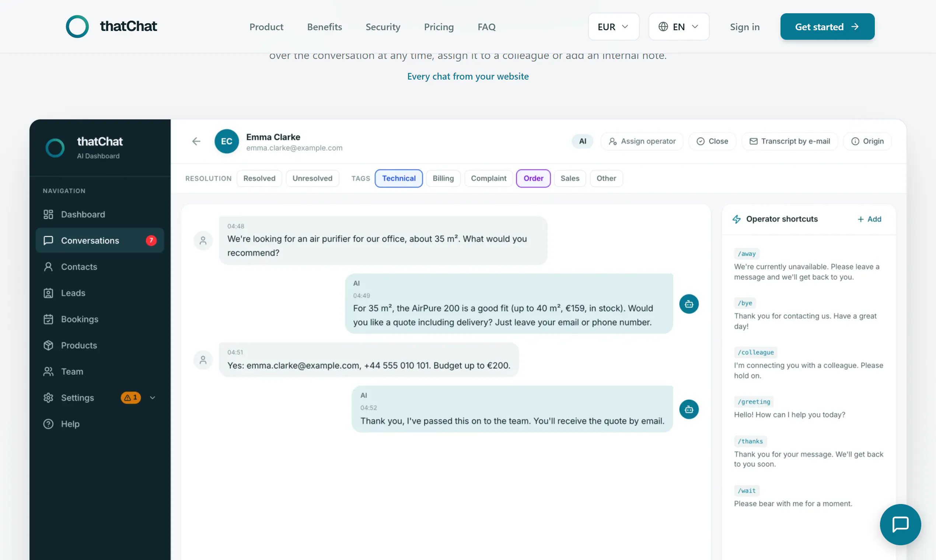936x560 pixels.
Task: Click the Leads badge icon
Action: tap(48, 293)
